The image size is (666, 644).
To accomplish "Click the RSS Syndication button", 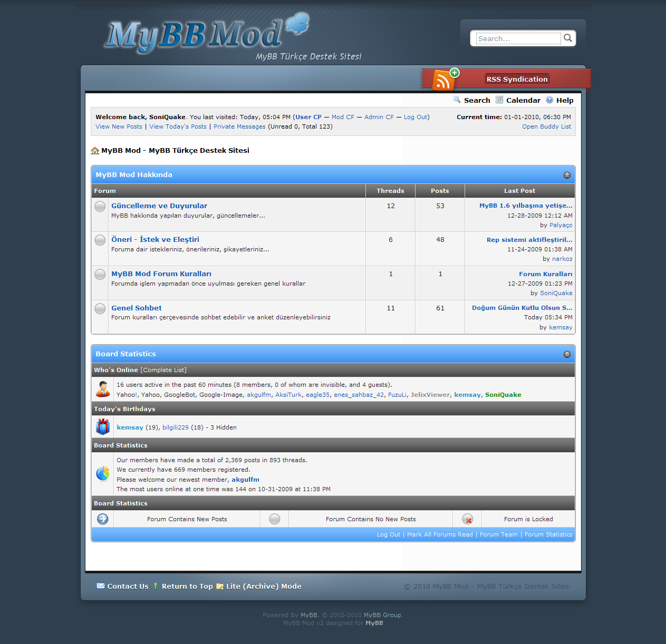I will (x=517, y=79).
